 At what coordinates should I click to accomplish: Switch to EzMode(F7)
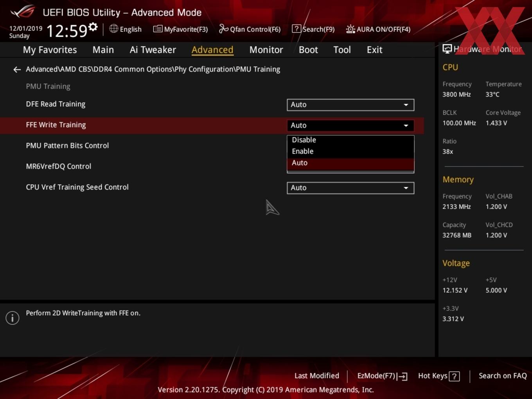tap(382, 376)
